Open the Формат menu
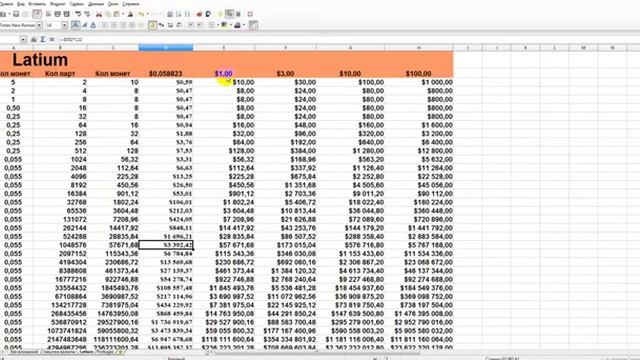 pyautogui.click(x=58, y=4)
